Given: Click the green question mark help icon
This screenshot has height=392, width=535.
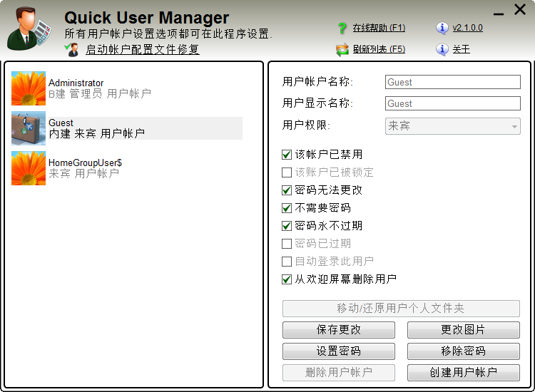Looking at the screenshot, I should [x=342, y=29].
